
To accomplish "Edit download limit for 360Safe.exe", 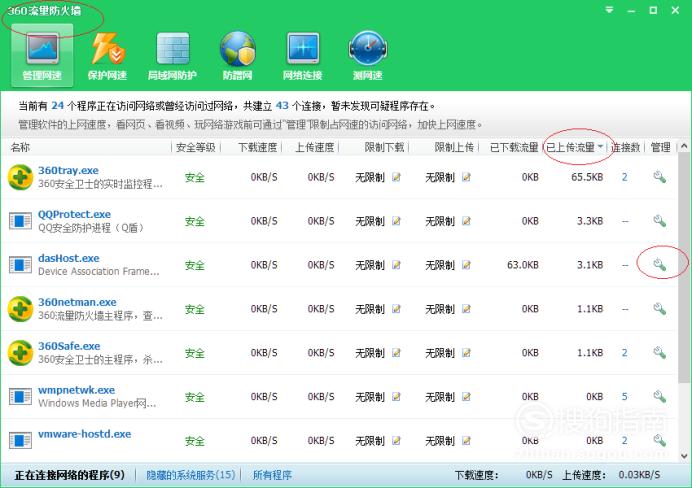I will pos(396,353).
